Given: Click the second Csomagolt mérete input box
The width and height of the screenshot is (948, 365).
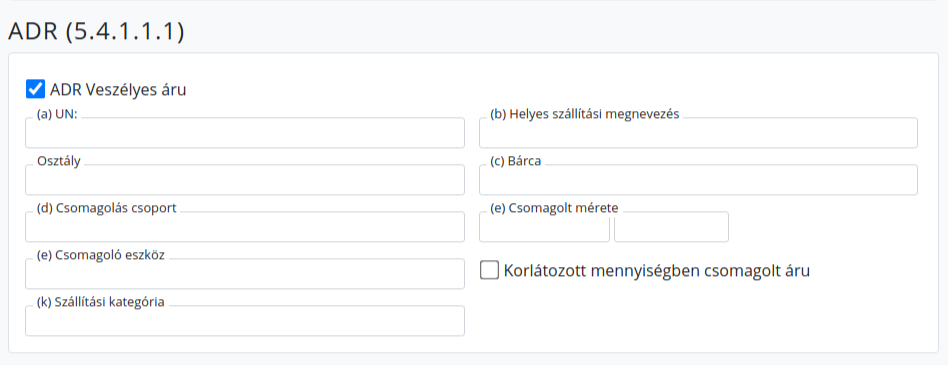Looking at the screenshot, I should pyautogui.click(x=671, y=227).
